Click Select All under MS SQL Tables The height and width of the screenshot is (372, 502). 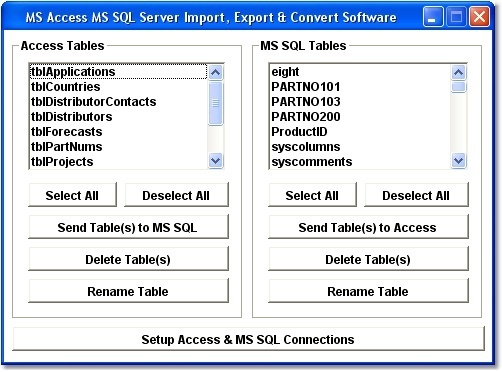point(312,195)
